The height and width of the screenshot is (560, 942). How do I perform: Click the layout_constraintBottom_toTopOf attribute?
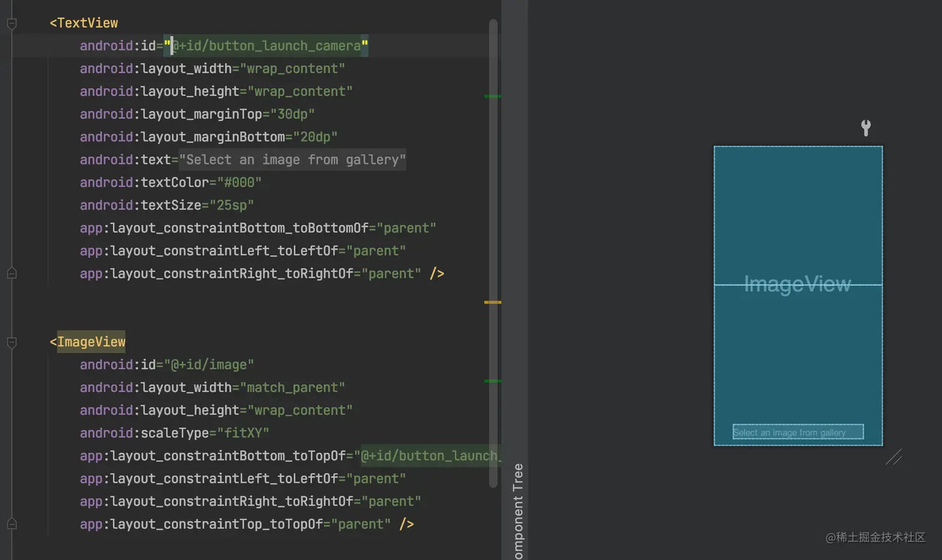[212, 456]
